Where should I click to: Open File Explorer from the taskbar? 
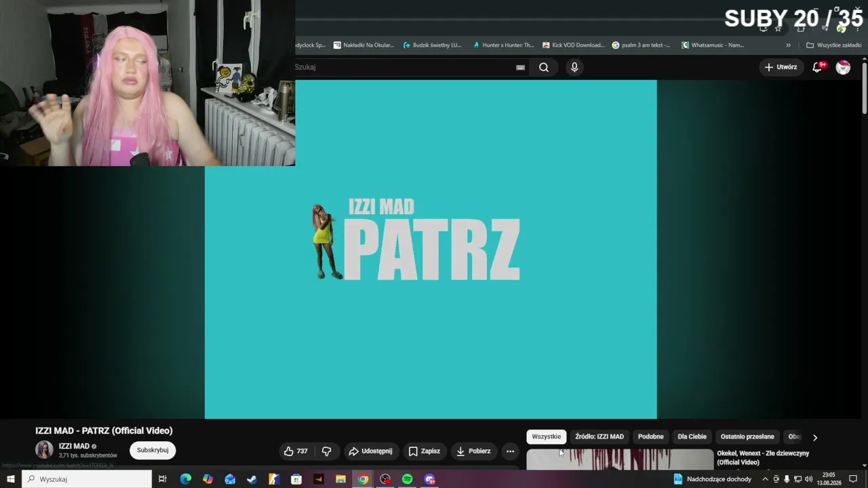(x=340, y=479)
